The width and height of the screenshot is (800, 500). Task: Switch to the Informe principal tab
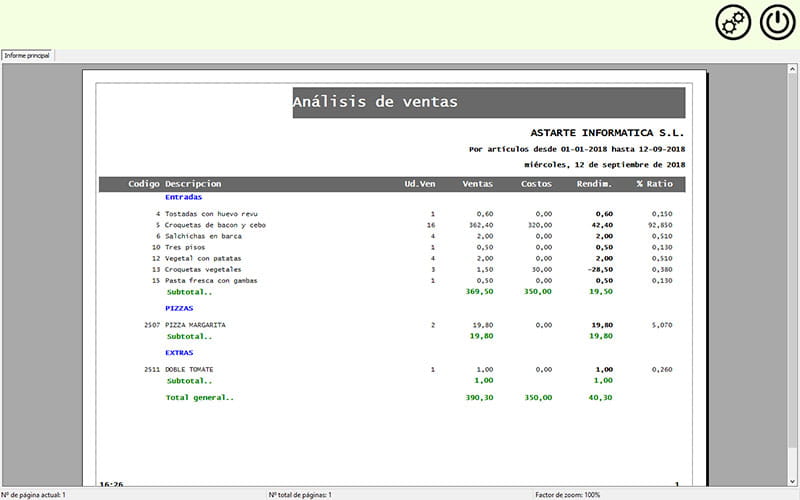28,55
